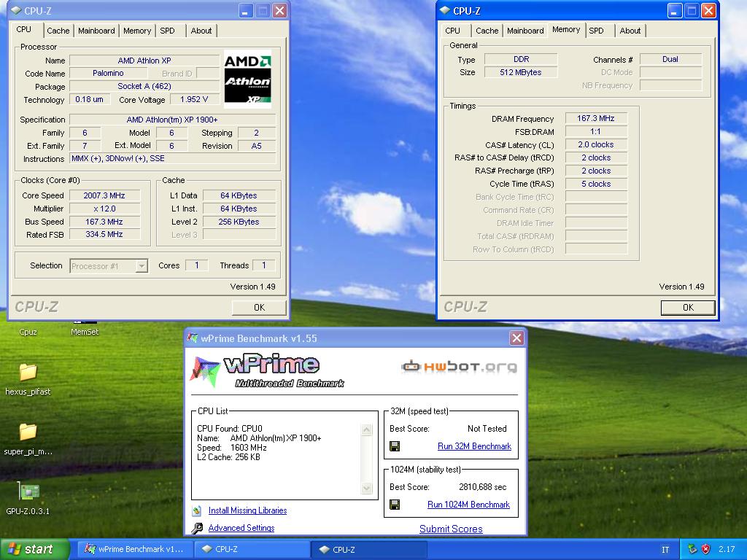Screen dimensions: 747x560
Task: Open the Install Missing Libraries link
Action: click(x=247, y=510)
